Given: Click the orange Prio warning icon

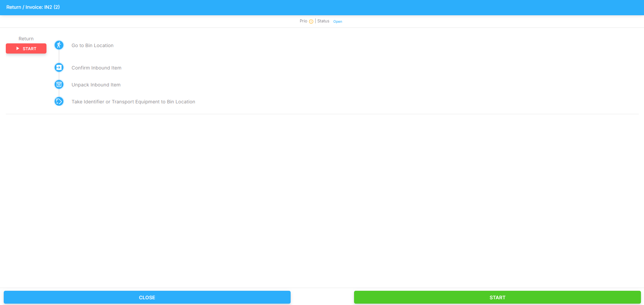Looking at the screenshot, I should click(311, 21).
